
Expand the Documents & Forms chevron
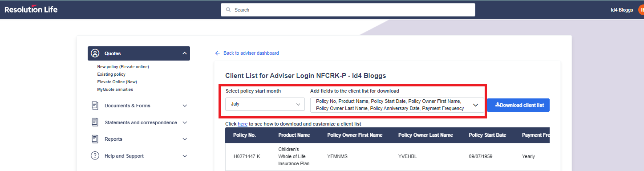[x=185, y=106]
